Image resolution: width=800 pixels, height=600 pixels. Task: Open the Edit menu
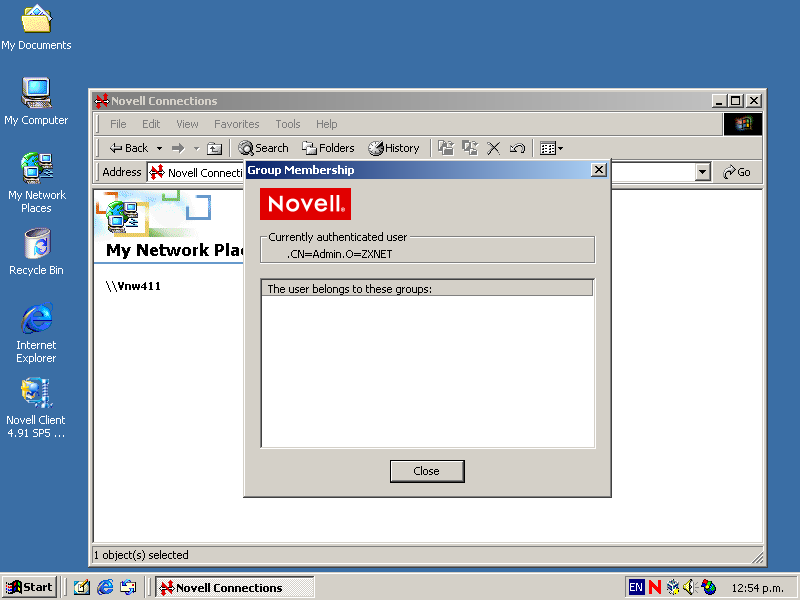(151, 124)
